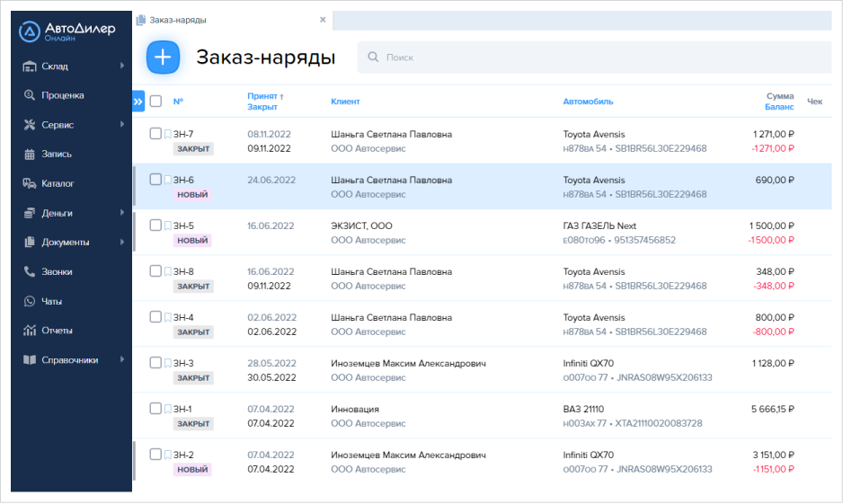Sort by Сумма column header
The image size is (843, 504).
tap(780, 96)
